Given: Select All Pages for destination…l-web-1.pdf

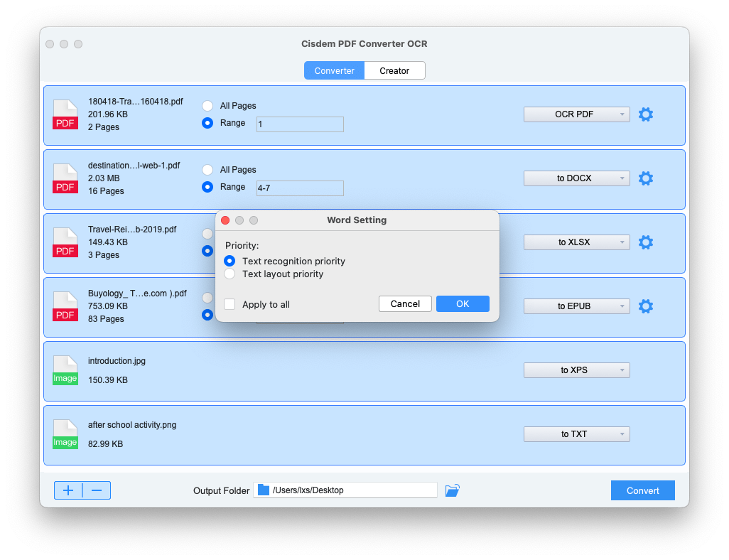Looking at the screenshot, I should pos(207,170).
